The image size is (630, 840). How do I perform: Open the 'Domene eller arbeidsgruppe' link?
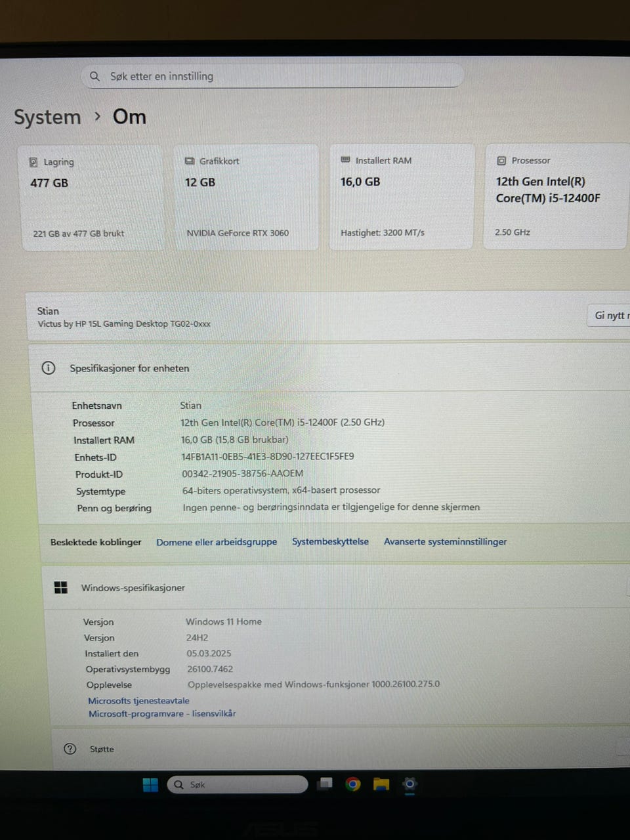pos(217,542)
